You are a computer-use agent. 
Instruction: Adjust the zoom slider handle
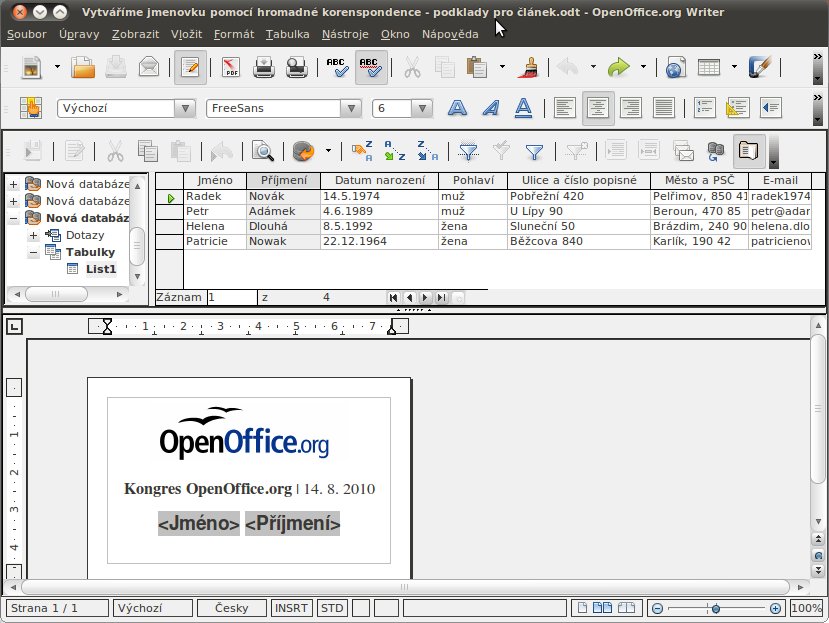[715, 609]
